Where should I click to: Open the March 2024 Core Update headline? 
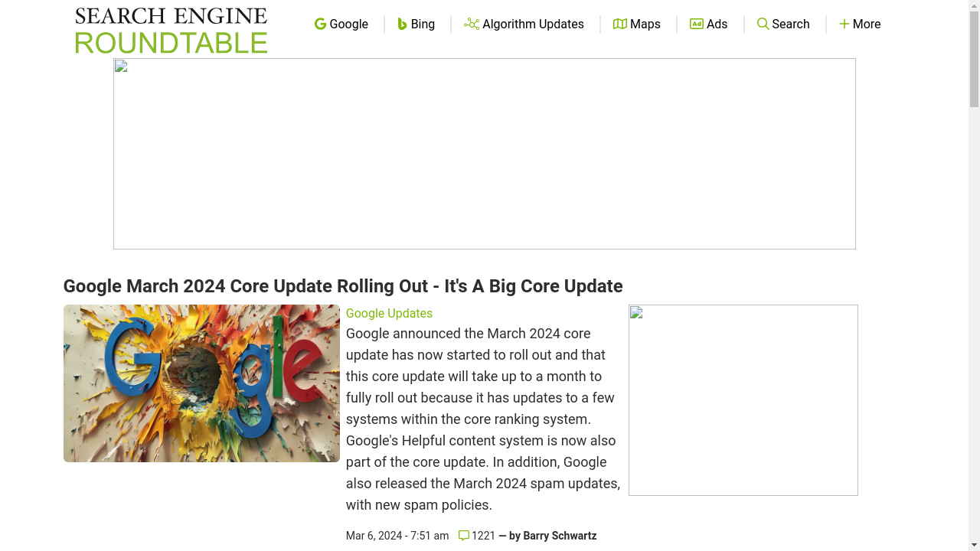pyautogui.click(x=343, y=286)
